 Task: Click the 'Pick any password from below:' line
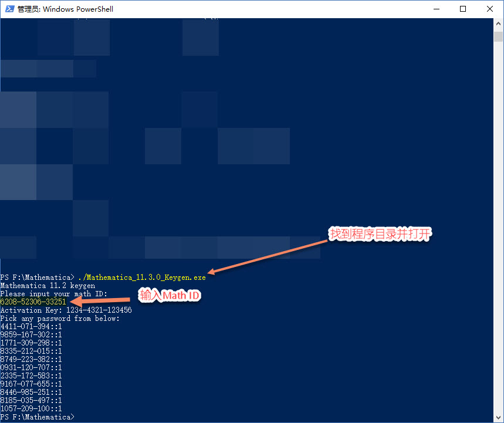click(x=60, y=318)
